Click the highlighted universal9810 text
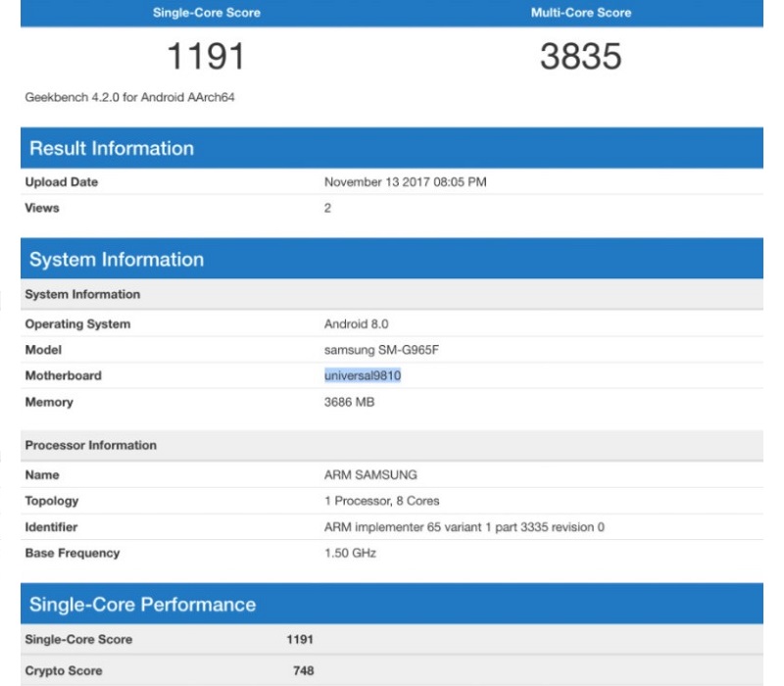The image size is (784, 686). [363, 376]
